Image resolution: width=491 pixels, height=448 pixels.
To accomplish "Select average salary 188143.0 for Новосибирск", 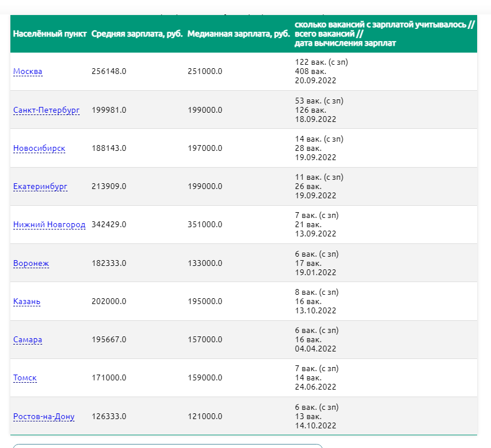I will [x=109, y=148].
